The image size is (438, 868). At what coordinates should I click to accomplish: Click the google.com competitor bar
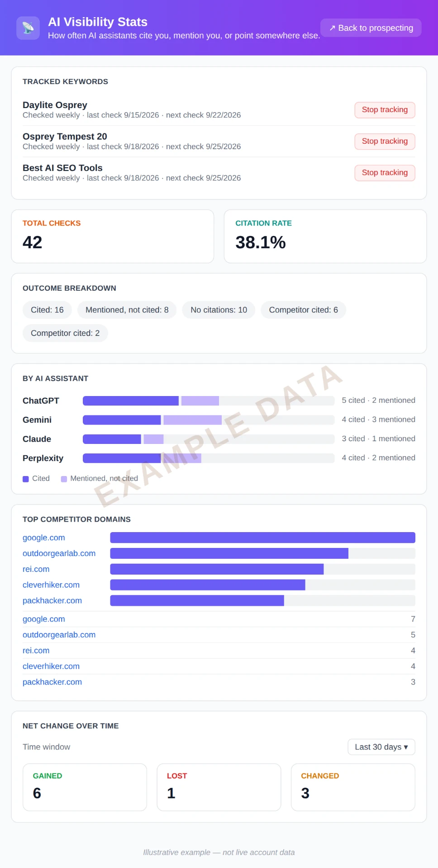click(262, 538)
